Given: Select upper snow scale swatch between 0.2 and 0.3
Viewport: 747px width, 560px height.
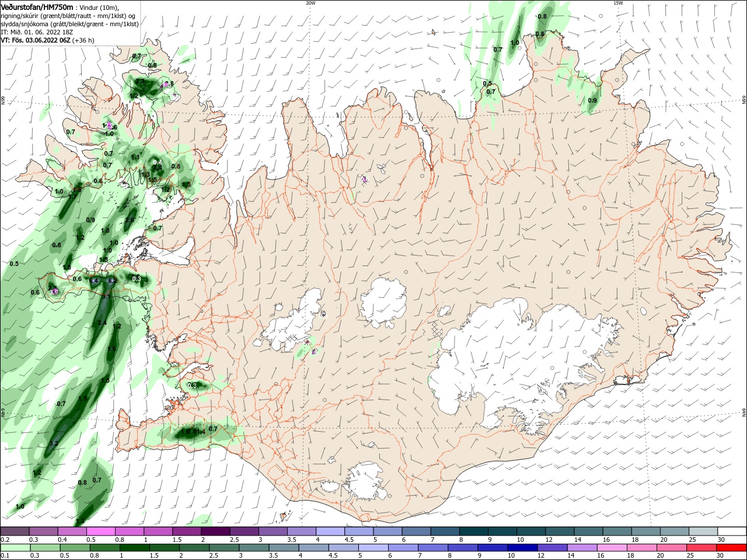Looking at the screenshot, I should click(x=15, y=531).
